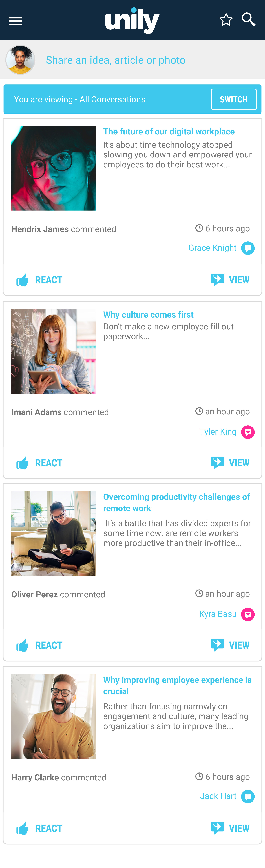Click pink heart badge beside Kyra Basu
This screenshot has width=265, height=868.
248,614
